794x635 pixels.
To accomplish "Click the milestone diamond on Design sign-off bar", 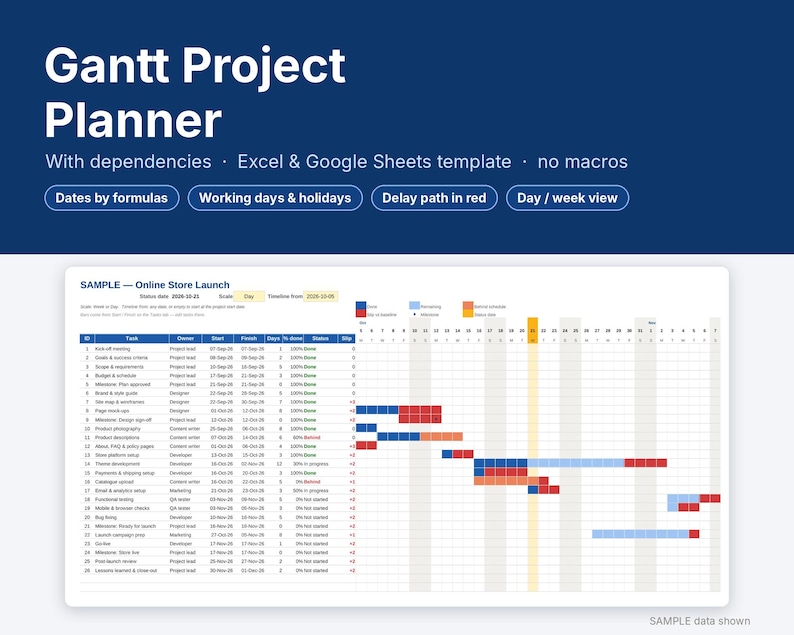I will click(x=436, y=419).
